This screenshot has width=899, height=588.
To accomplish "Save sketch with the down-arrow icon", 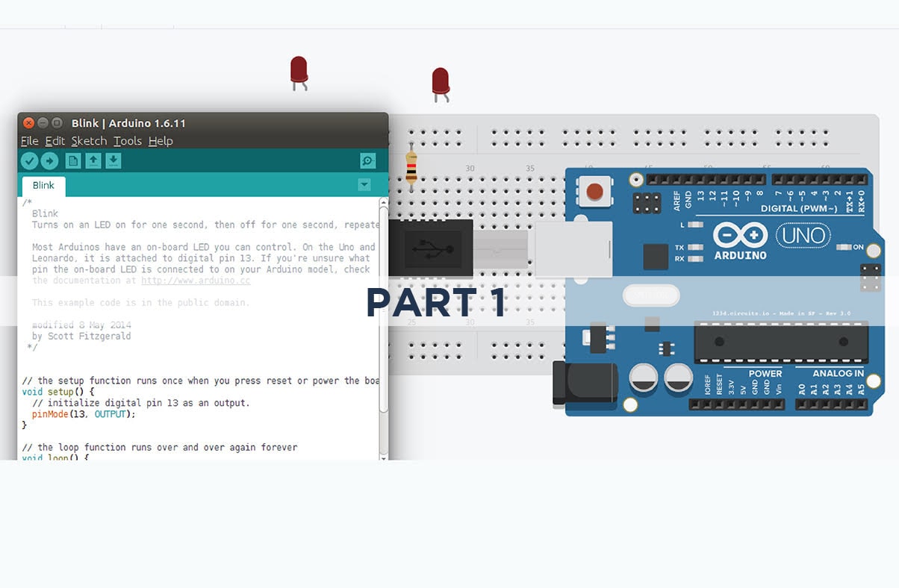I will coord(113,160).
